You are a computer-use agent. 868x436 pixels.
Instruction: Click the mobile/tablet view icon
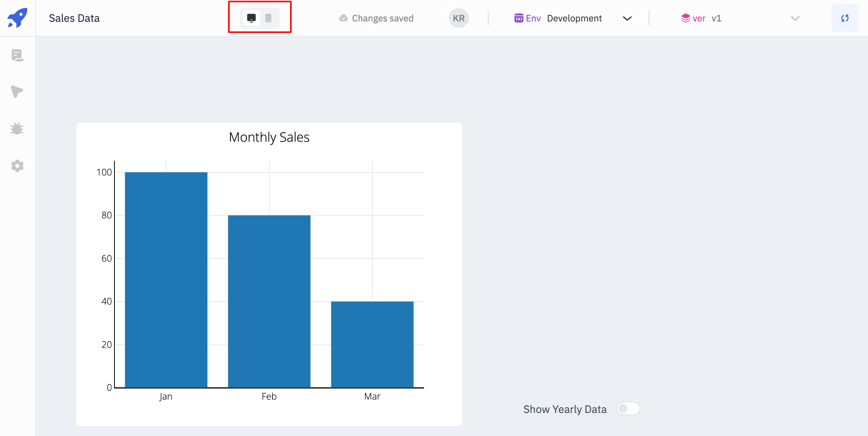coord(269,18)
